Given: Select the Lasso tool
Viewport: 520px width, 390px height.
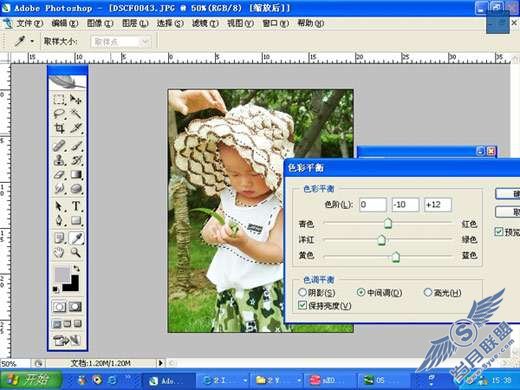Looking at the screenshot, I should coord(59,114).
